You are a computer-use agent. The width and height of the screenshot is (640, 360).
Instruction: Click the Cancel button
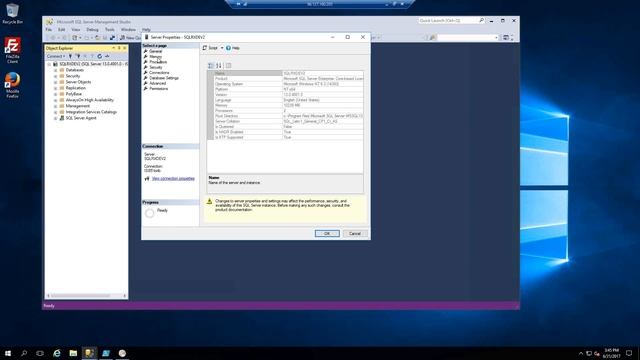tap(355, 233)
